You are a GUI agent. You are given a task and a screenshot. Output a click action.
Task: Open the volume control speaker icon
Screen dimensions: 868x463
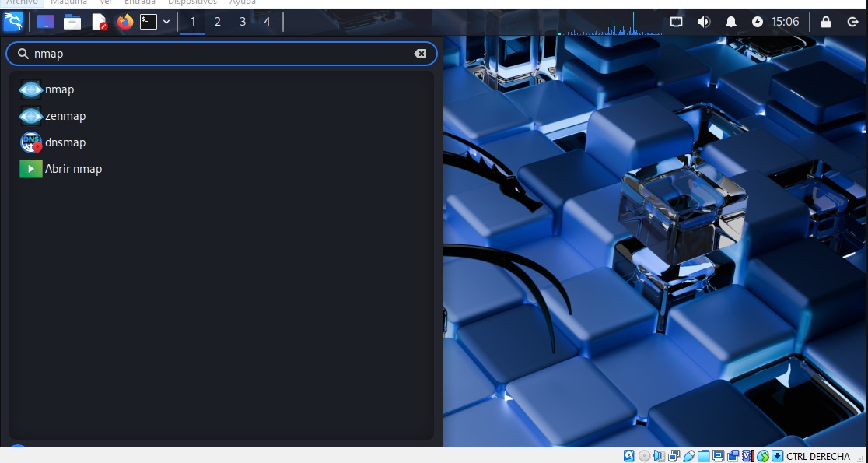[x=703, y=22]
